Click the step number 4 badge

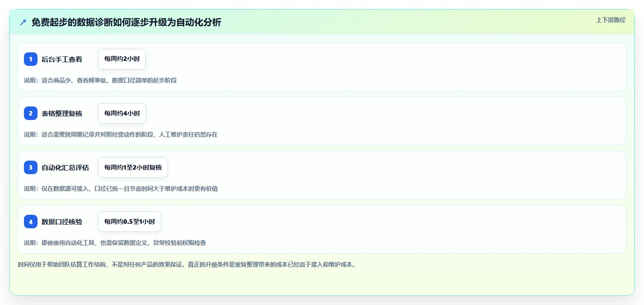tap(31, 222)
